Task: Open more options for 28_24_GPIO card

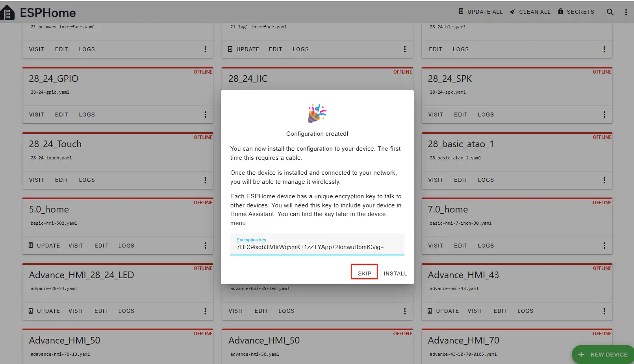Action: click(205, 115)
